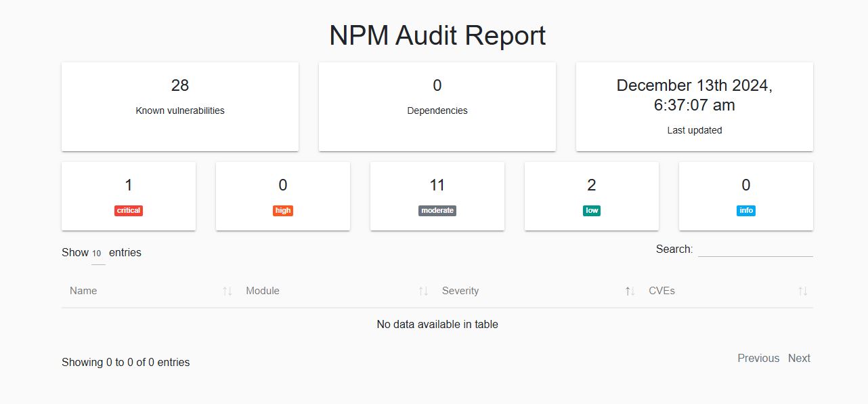Click the blue info badge
The width and height of the screenshot is (868, 404).
(x=746, y=211)
